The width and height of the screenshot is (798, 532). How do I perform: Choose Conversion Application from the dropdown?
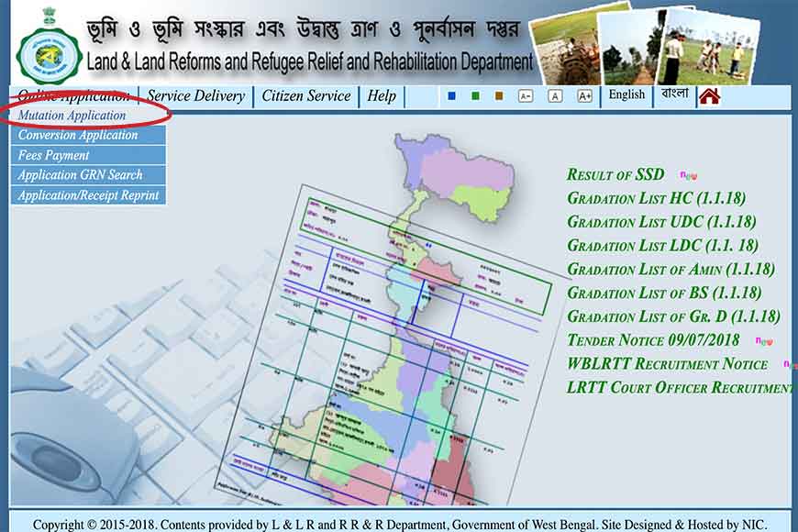point(77,136)
